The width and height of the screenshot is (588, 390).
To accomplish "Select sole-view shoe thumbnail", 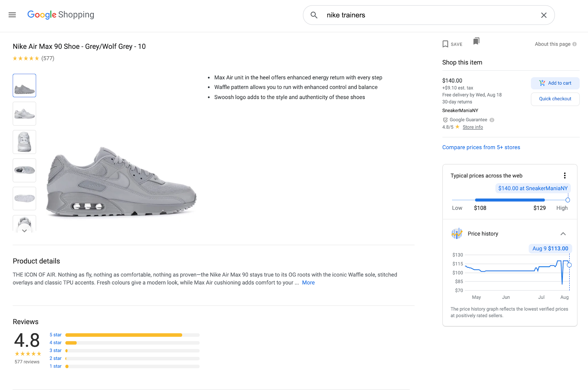I will click(x=25, y=199).
